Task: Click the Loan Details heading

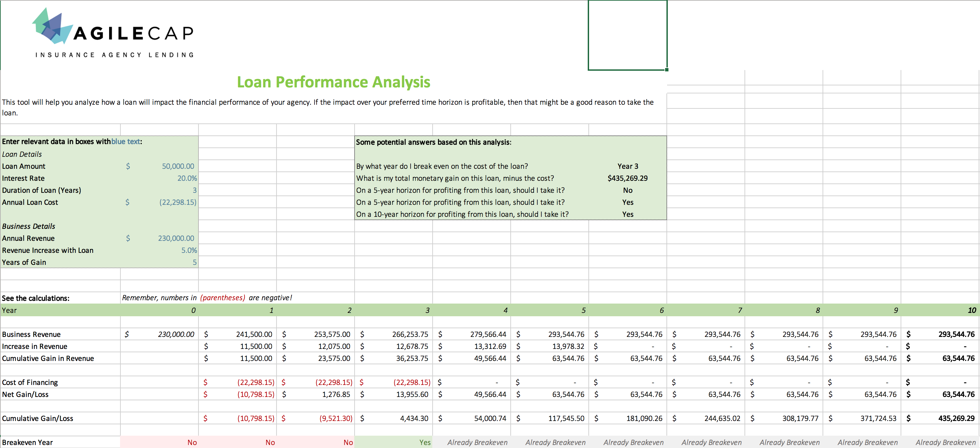Action: pyautogui.click(x=22, y=154)
